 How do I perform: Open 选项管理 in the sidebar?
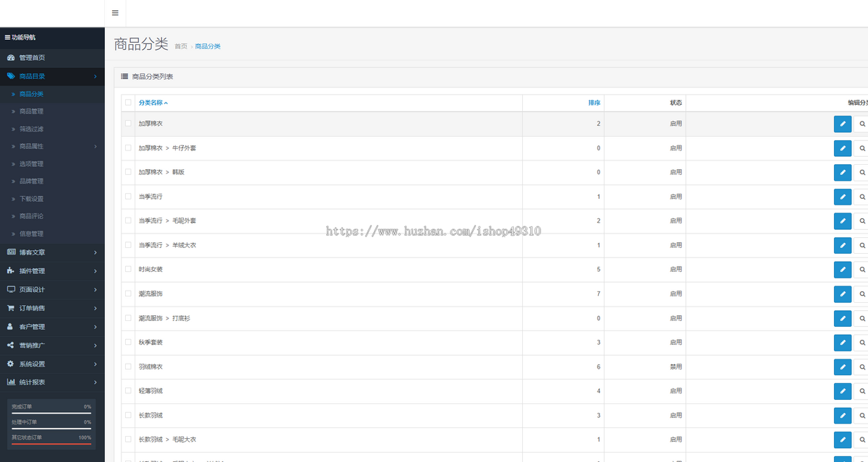click(x=52, y=164)
